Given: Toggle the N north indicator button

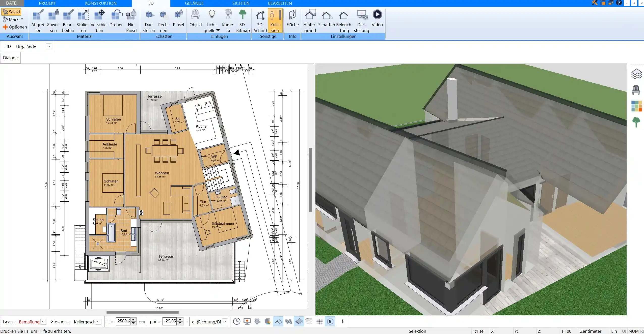Looking at the screenshot, I should point(330,321).
